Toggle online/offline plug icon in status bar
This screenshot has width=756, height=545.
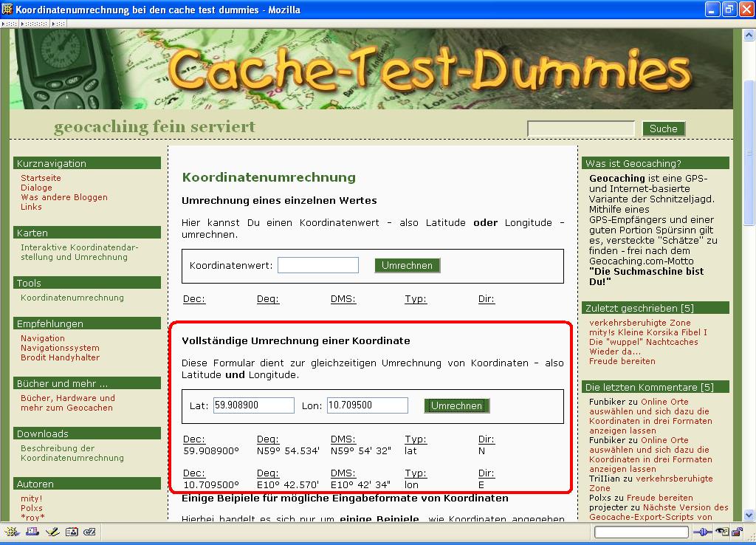(x=703, y=532)
